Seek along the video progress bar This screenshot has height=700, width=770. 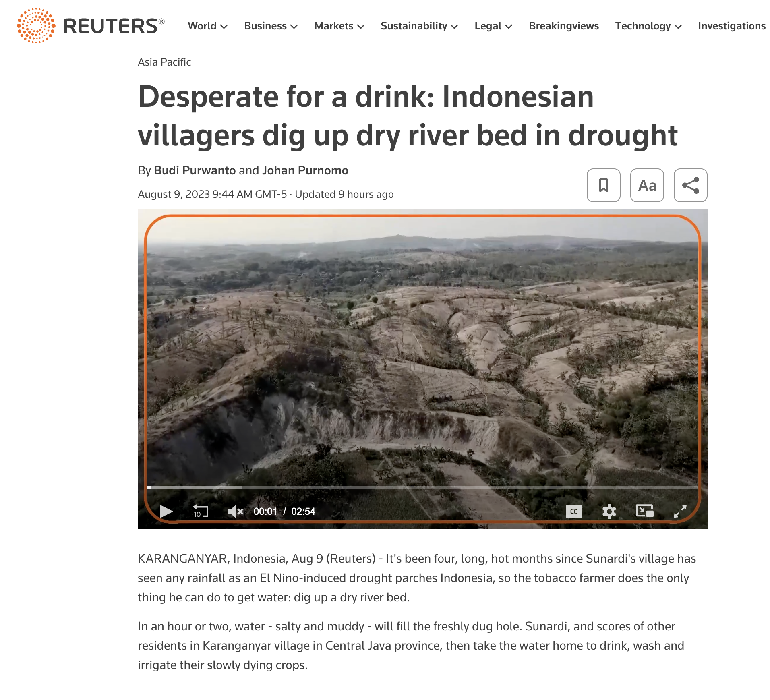coord(422,487)
